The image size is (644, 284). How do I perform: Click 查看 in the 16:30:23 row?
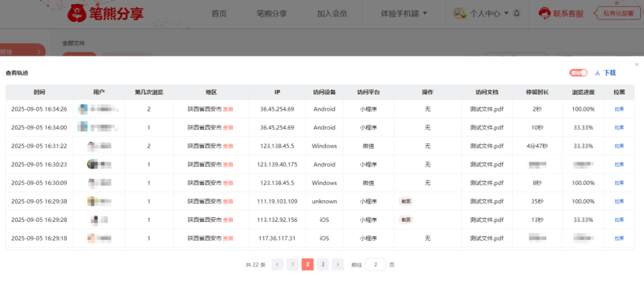coord(228,165)
